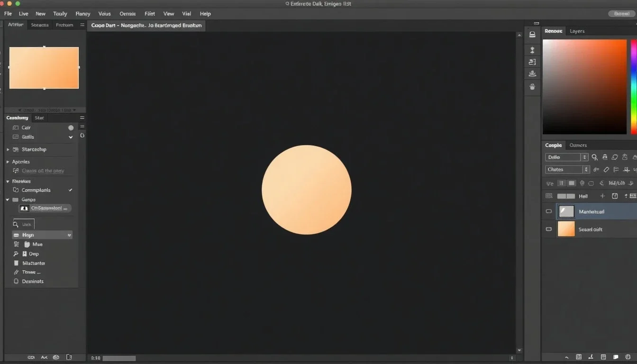Click the bucket icon in the right tool strip
Image resolution: width=637 pixels, height=364 pixels.
point(532,87)
